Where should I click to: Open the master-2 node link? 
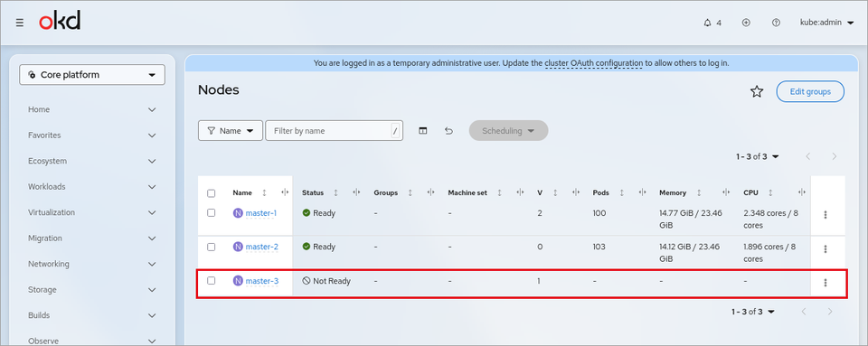tap(262, 247)
